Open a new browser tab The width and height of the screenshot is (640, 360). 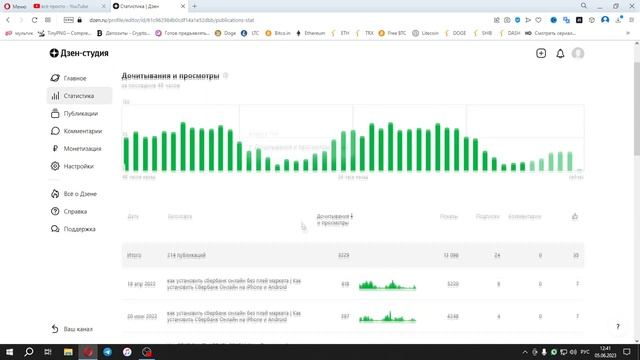click(195, 6)
